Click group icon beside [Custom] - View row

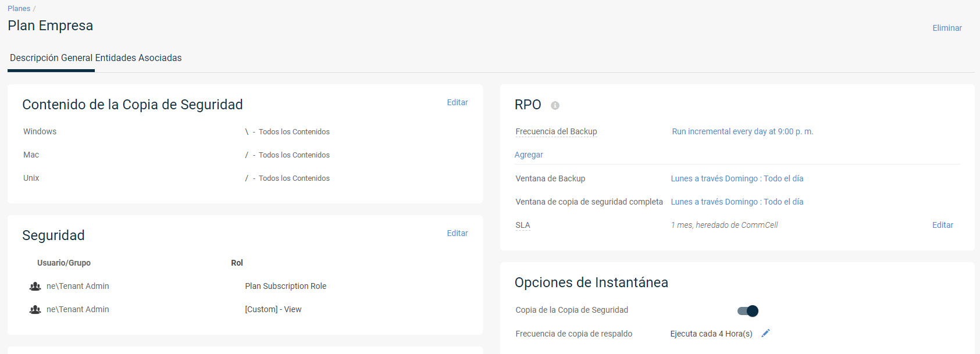point(35,309)
